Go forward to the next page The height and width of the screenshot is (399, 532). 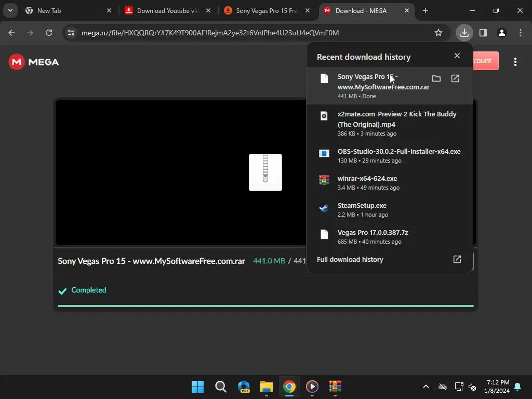30,33
